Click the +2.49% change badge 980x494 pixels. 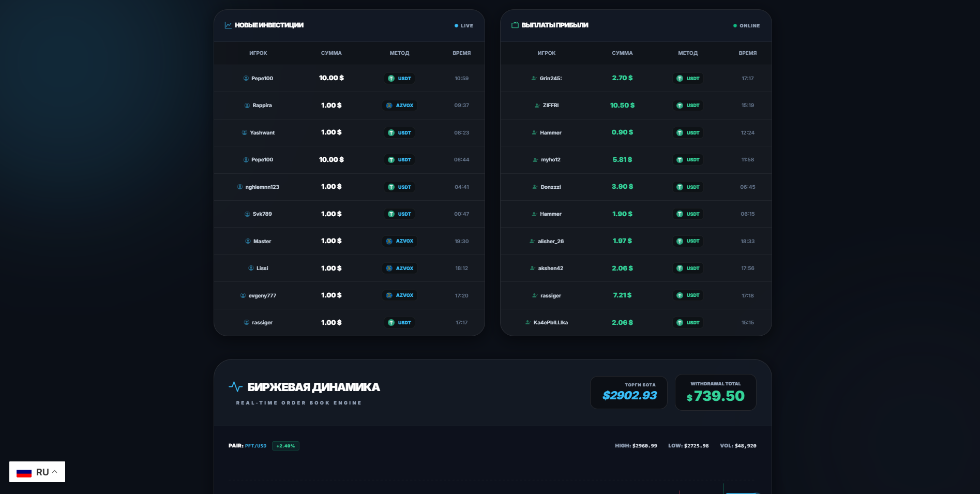click(285, 446)
